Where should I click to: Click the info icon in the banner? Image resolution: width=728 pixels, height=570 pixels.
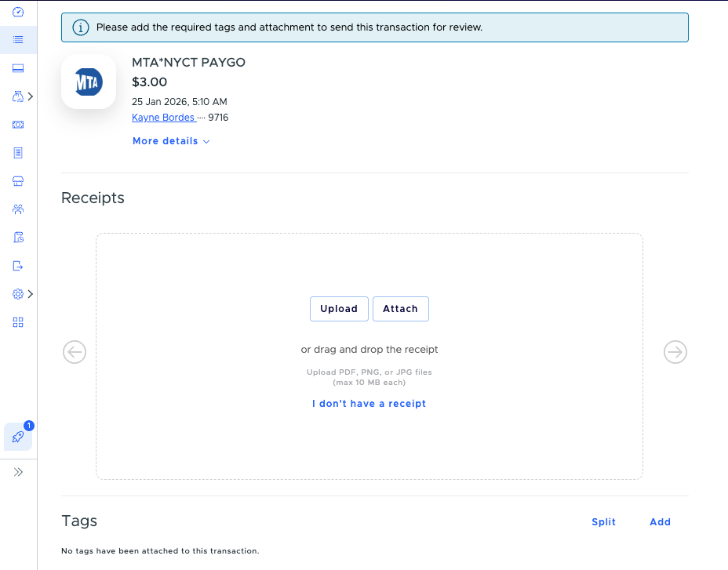tap(80, 27)
